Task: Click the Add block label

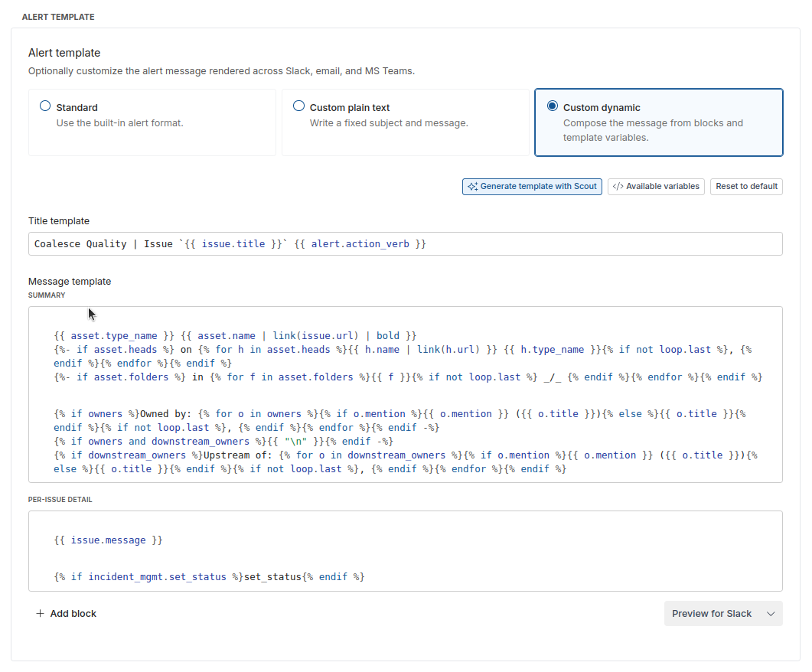Action: [x=73, y=614]
